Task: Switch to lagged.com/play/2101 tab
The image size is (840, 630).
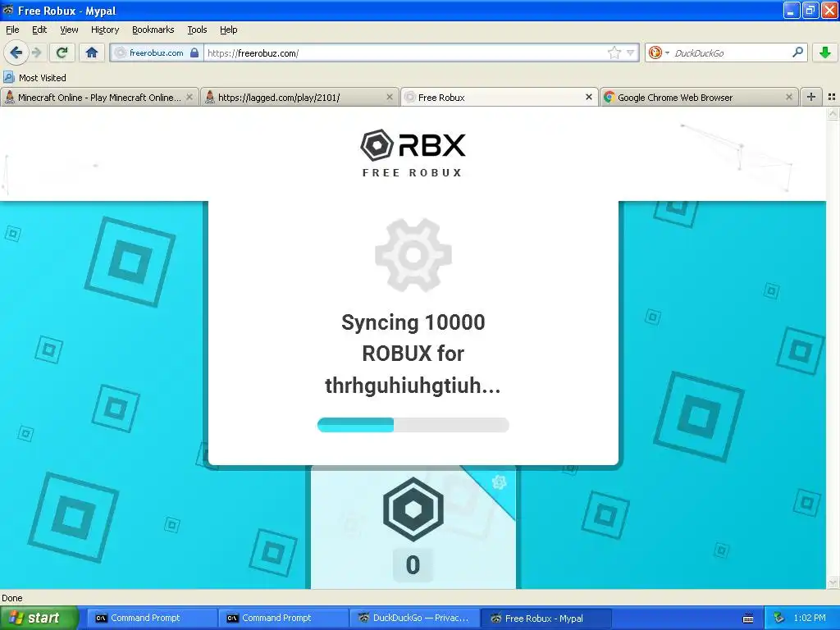Action: [299, 98]
